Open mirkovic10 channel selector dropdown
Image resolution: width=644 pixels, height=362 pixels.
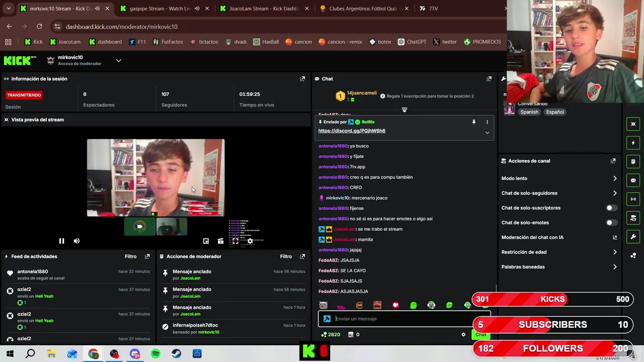pyautogui.click(x=119, y=60)
